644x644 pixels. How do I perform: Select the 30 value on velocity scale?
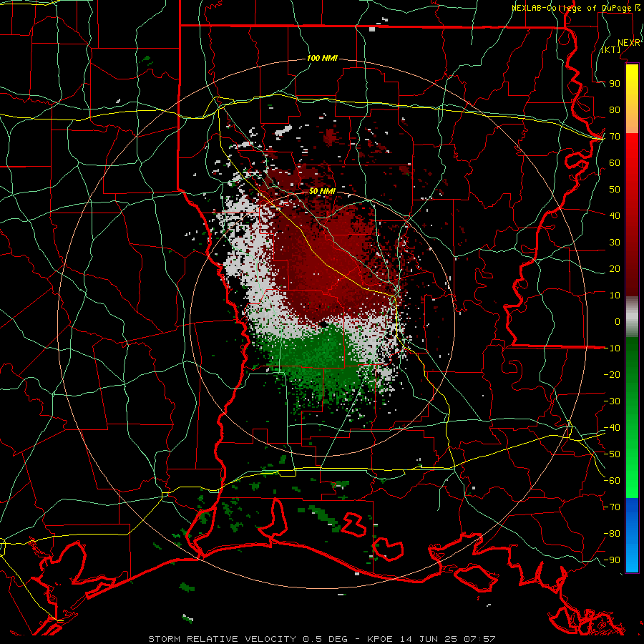click(x=615, y=243)
